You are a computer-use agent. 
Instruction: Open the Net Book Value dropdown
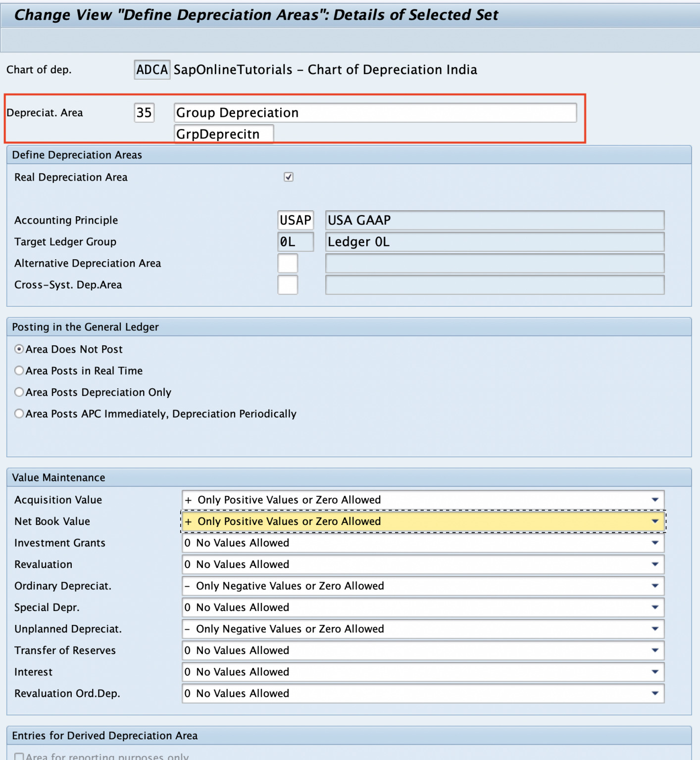point(423,522)
